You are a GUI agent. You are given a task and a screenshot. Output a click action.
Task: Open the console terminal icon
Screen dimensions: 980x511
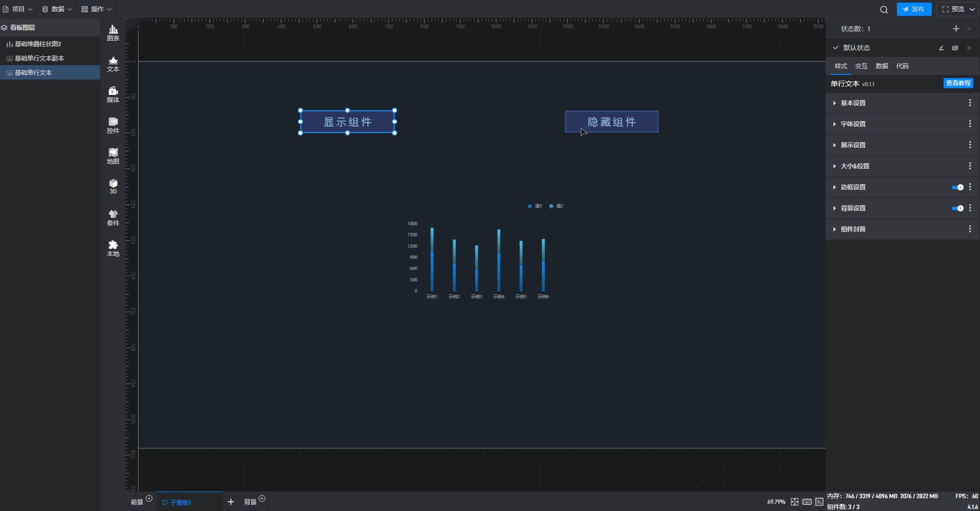tap(819, 502)
